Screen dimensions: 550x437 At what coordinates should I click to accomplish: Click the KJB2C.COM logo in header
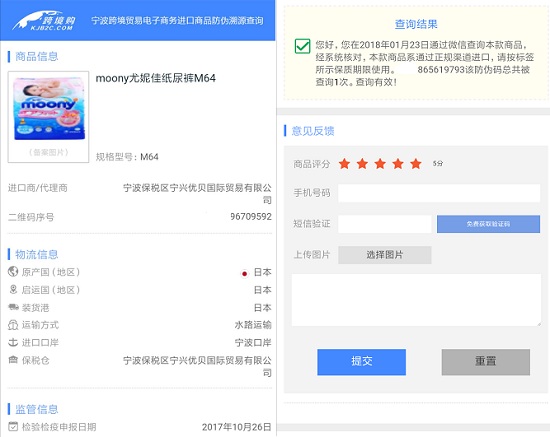tap(43, 21)
